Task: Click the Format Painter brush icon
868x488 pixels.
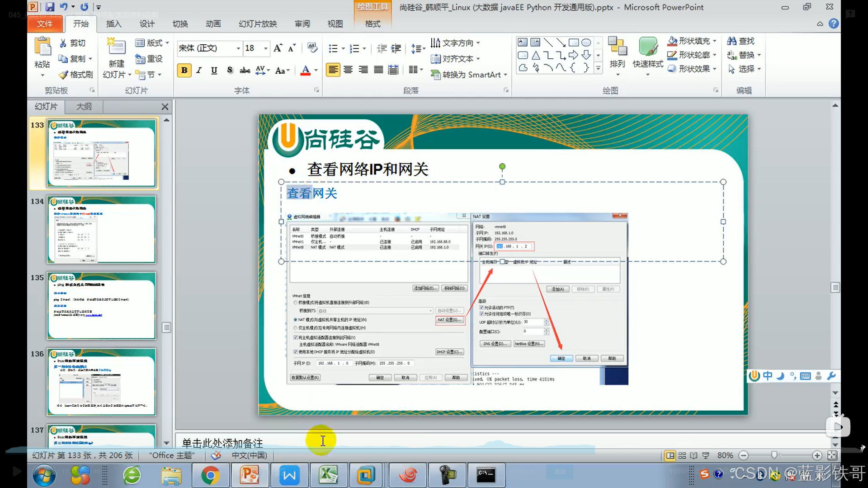Action: click(64, 75)
